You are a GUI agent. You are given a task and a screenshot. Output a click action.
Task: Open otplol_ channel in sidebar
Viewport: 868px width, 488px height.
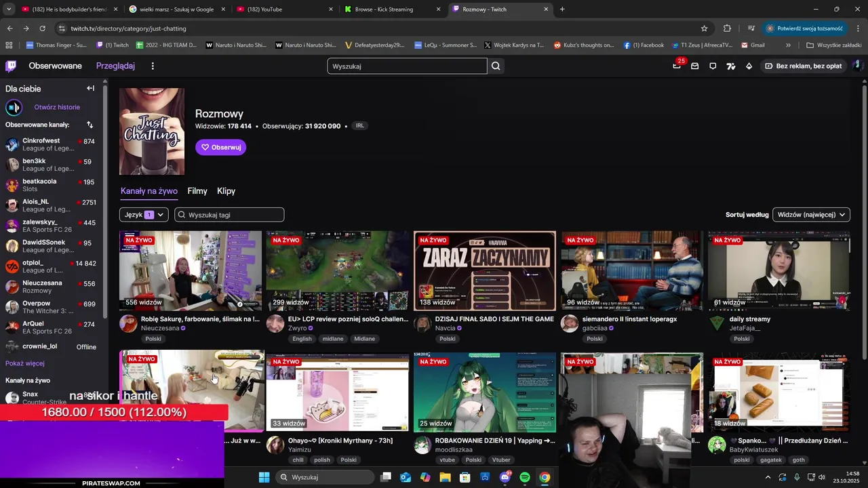click(x=52, y=266)
